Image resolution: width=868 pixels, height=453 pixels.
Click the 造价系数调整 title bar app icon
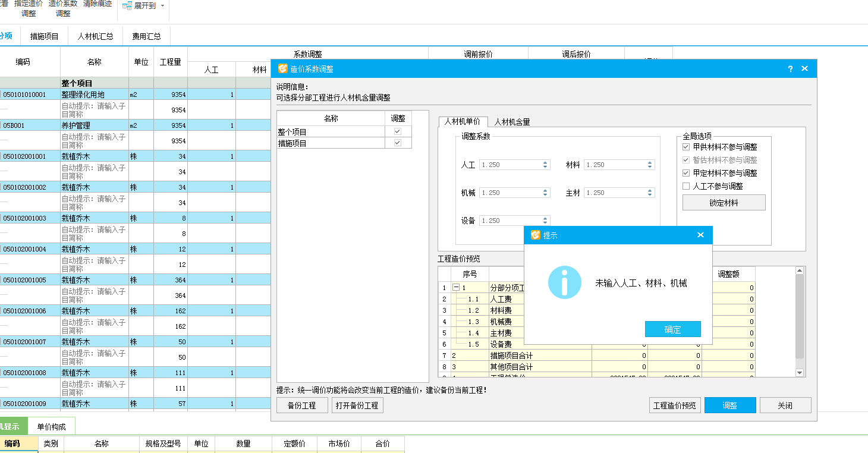tap(282, 68)
